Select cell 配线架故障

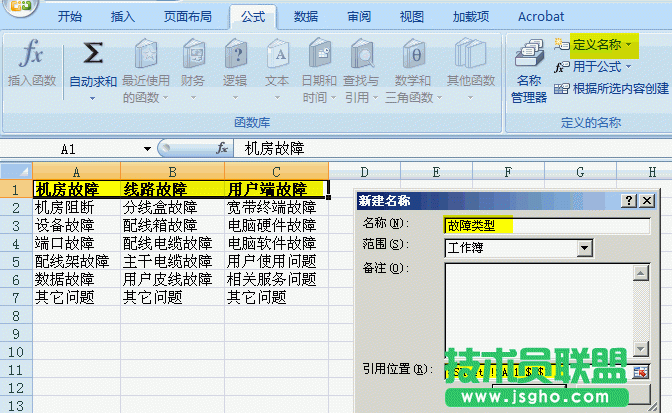[76, 261]
